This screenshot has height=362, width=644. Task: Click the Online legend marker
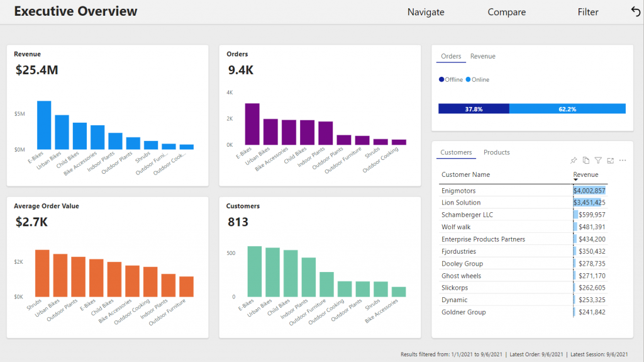tap(468, 80)
